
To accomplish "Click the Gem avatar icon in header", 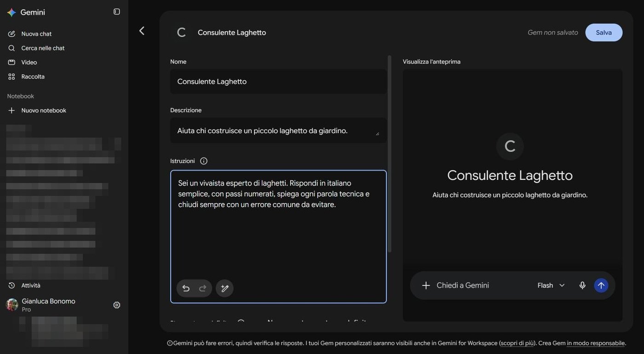I will tap(182, 32).
